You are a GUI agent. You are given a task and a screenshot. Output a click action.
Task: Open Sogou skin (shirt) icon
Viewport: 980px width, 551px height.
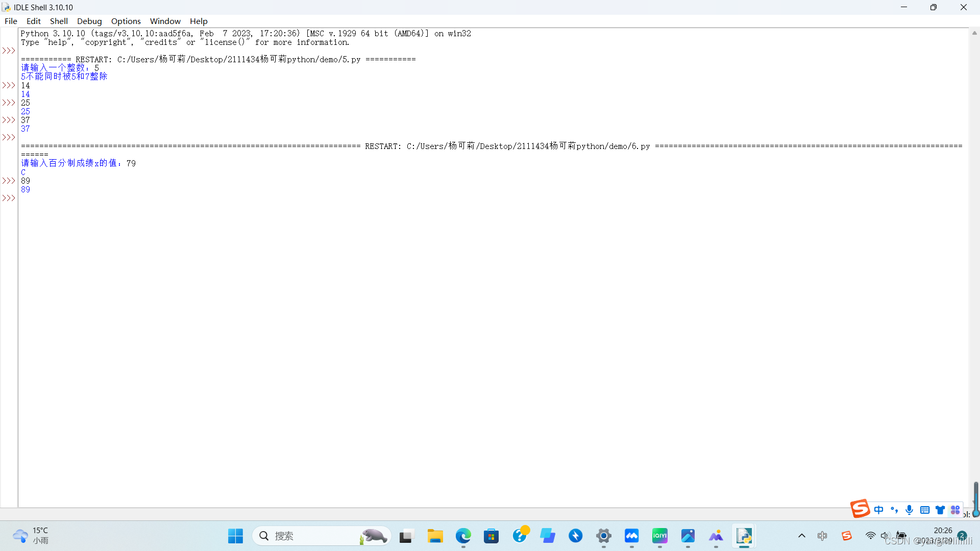(x=940, y=510)
